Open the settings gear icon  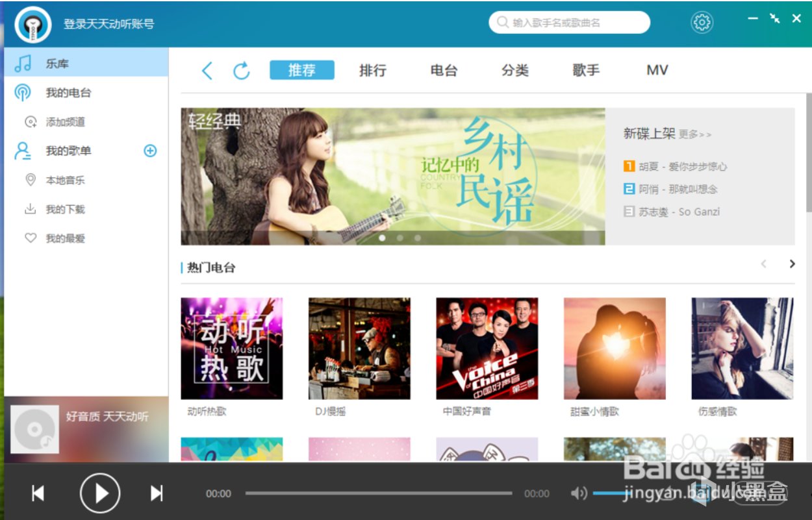pos(702,23)
